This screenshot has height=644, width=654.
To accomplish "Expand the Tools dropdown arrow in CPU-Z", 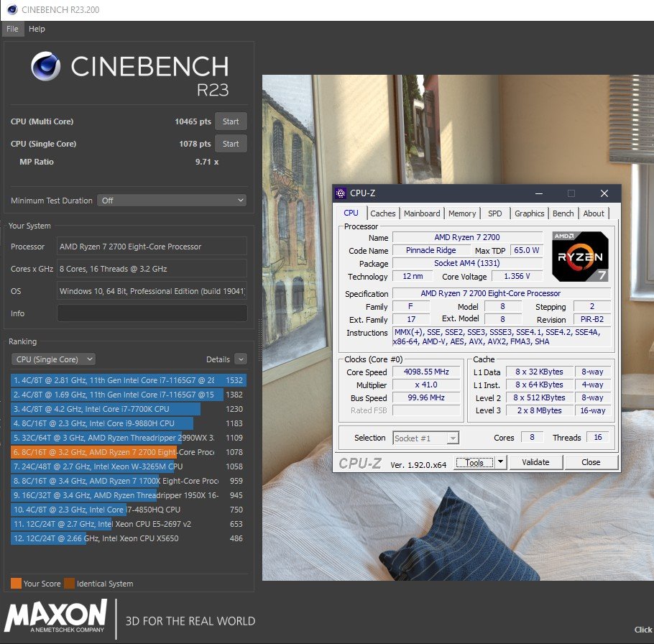I will [x=501, y=462].
